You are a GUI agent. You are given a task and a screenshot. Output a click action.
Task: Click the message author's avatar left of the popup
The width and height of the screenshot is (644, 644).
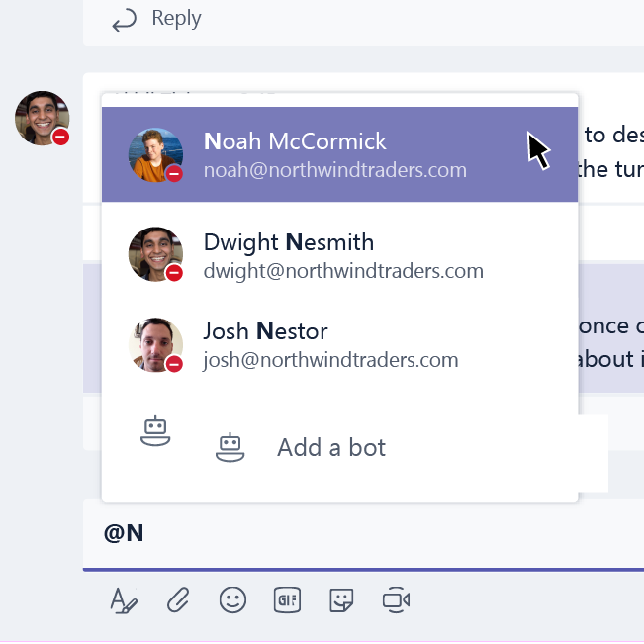click(x=42, y=118)
